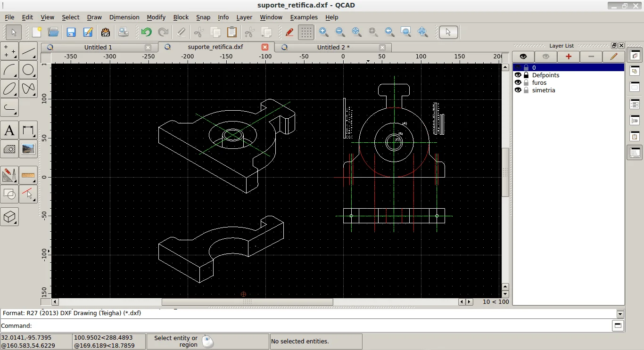Show all layers eye button
Screen dimensions: 644x350
pyautogui.click(x=523, y=57)
